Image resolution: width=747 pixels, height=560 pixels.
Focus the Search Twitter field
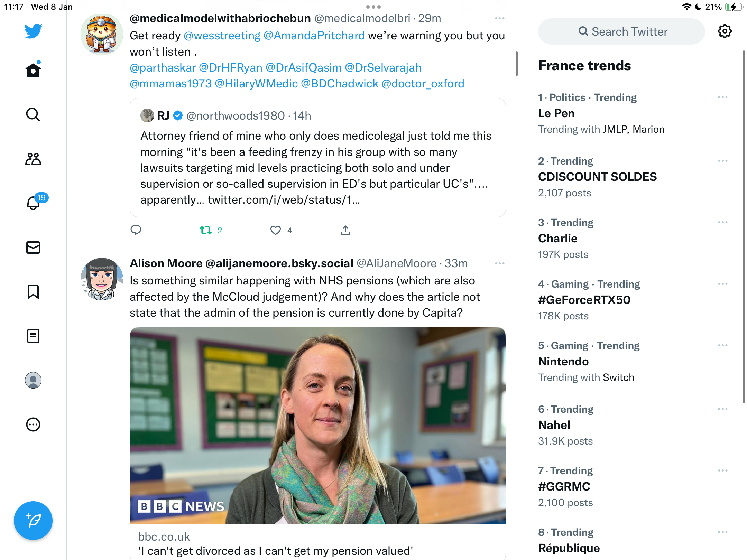click(x=621, y=31)
